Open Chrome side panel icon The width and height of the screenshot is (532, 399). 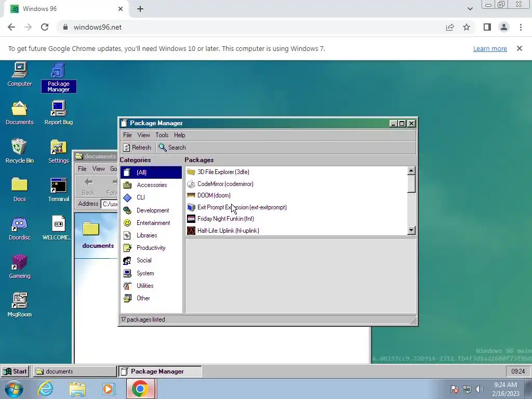pyautogui.click(x=487, y=27)
